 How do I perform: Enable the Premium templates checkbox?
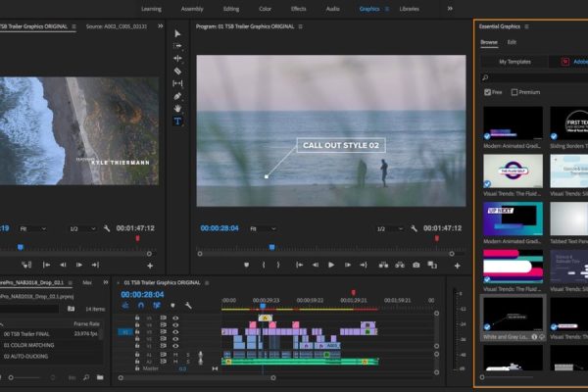(514, 92)
